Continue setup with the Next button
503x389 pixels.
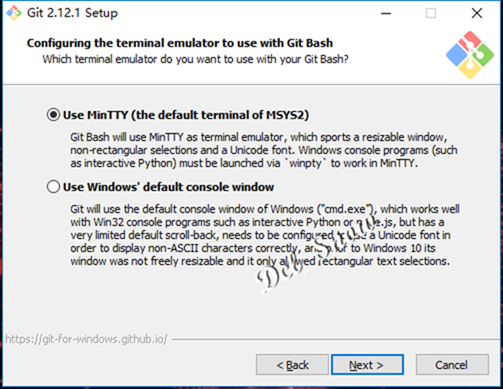[367, 365]
